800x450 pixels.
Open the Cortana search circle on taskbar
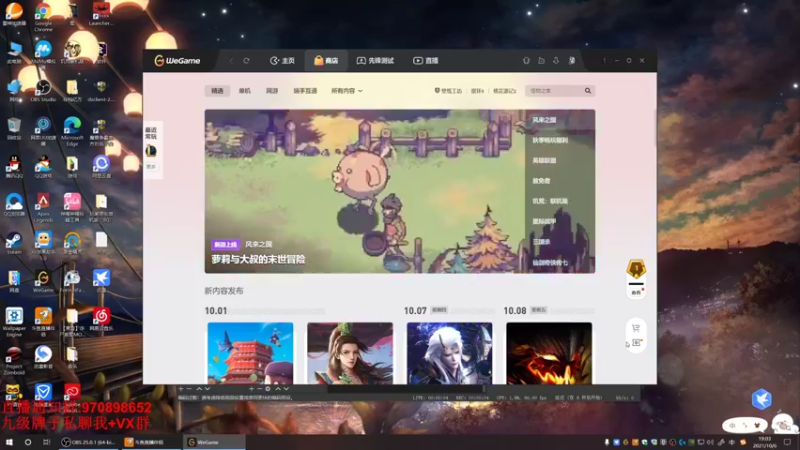coord(28,442)
